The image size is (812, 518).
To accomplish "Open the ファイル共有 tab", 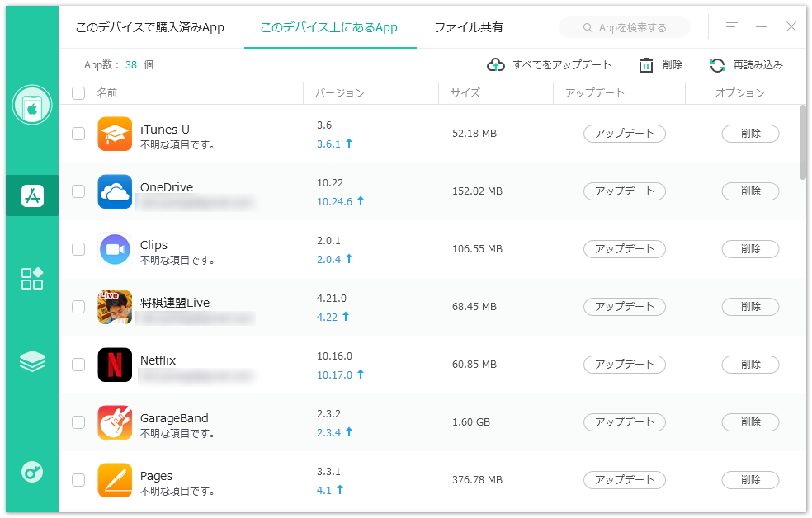I will click(x=470, y=26).
